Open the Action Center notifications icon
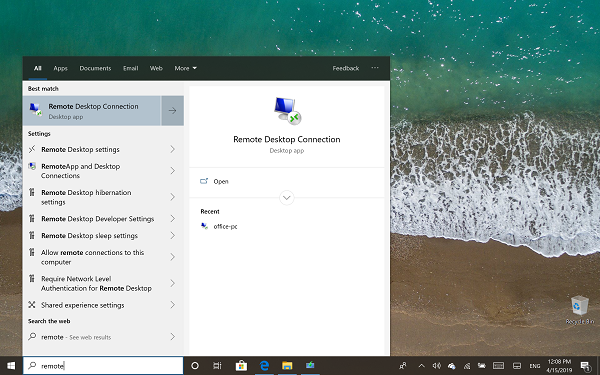Viewport: 600px width, 375px height. tap(585, 366)
